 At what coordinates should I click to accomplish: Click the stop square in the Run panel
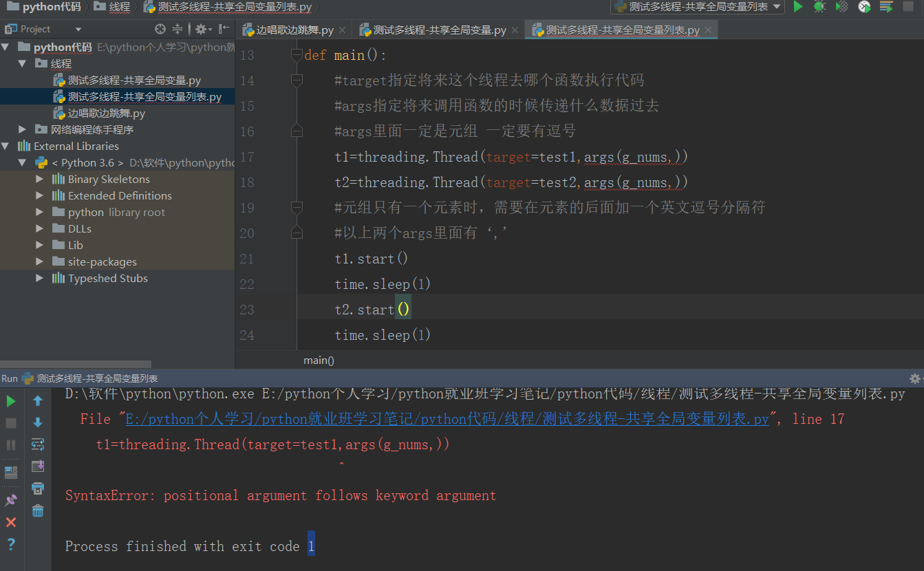click(11, 422)
